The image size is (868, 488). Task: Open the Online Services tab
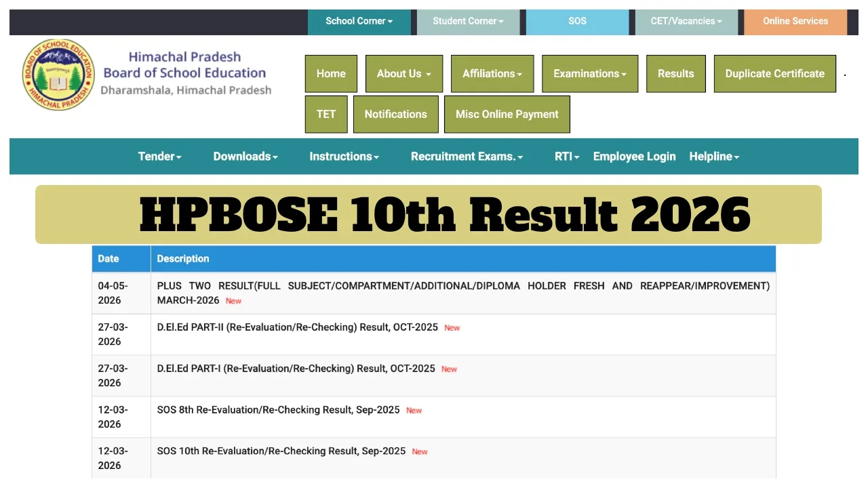795,21
